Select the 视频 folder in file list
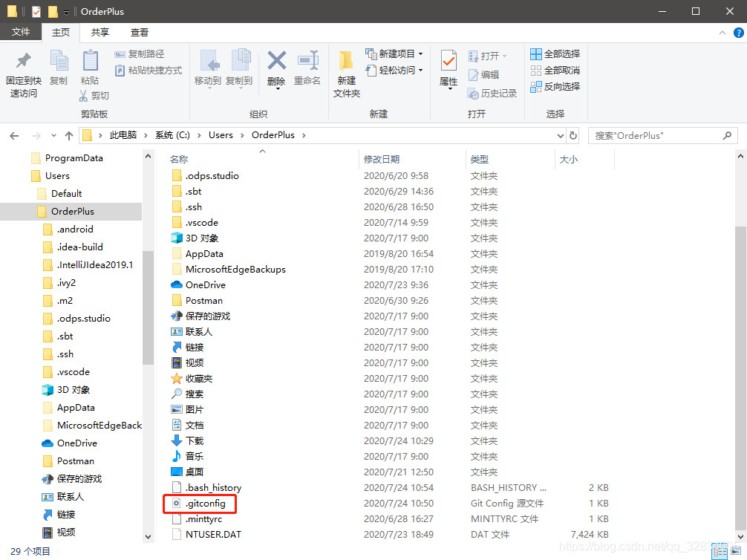Screen dimensions: 747x560 coord(187,363)
